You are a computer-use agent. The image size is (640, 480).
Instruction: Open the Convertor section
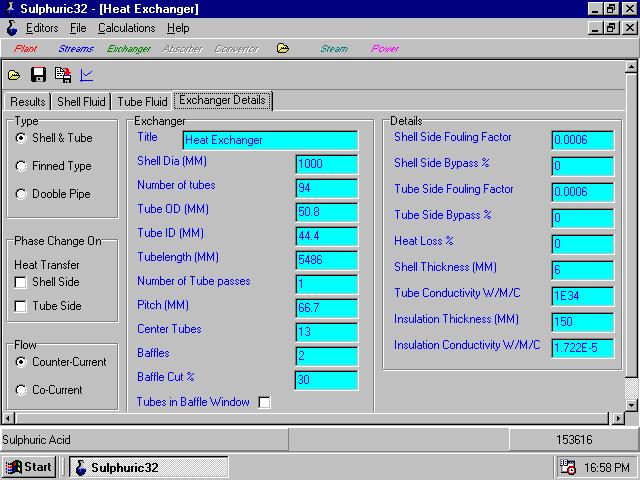click(237, 49)
